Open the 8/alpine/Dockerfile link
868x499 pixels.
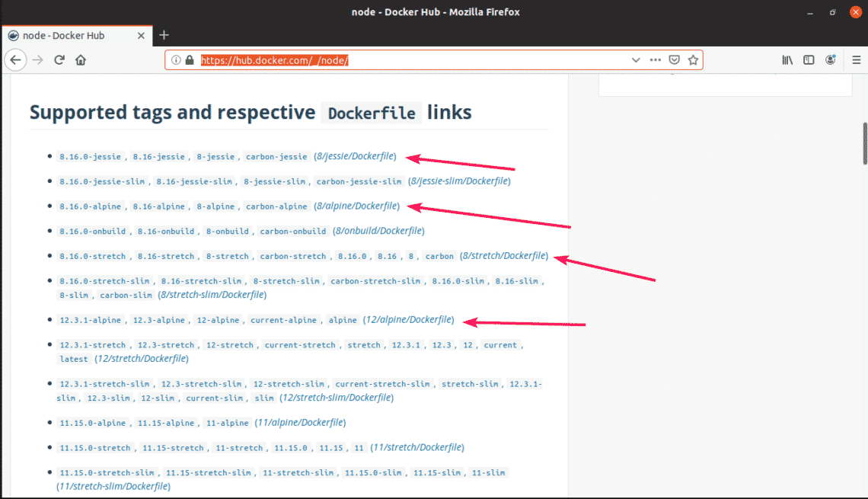tap(357, 206)
